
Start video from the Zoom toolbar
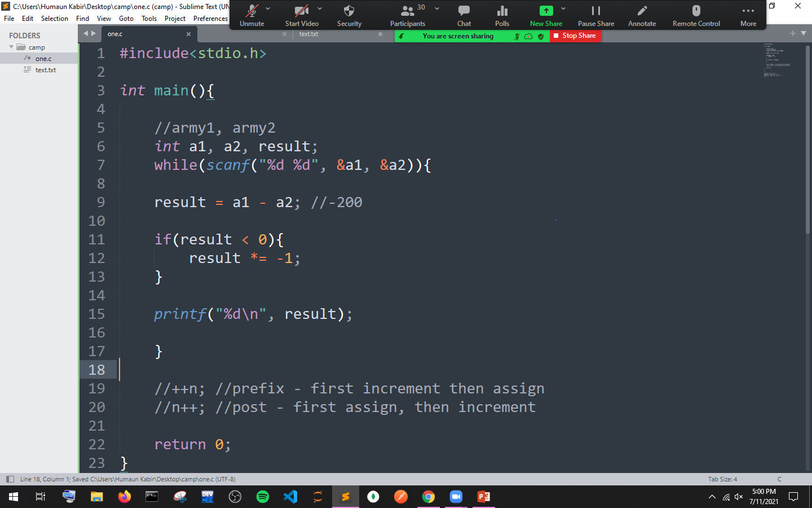[302, 11]
